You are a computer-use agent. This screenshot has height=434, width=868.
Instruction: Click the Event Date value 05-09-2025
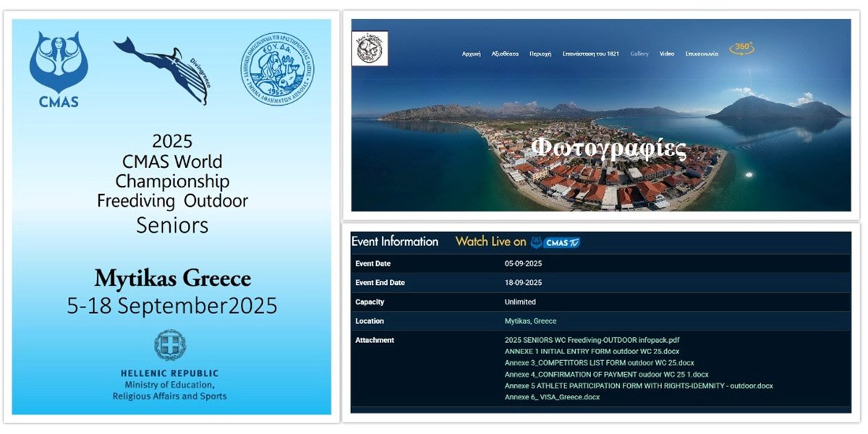[x=523, y=264]
